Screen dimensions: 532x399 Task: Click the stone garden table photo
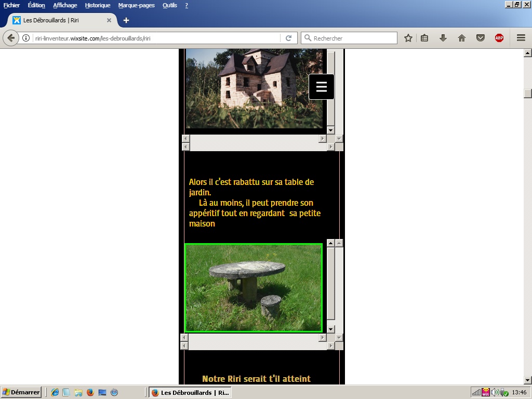click(x=254, y=288)
